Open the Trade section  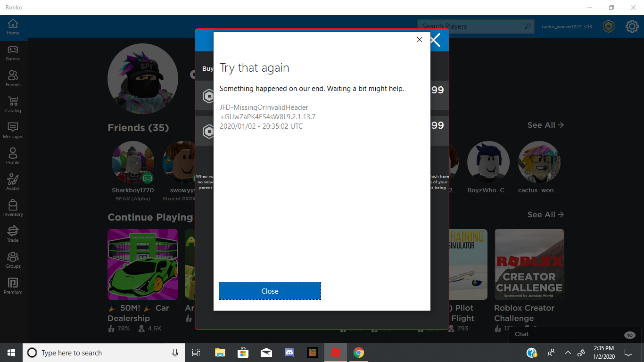point(13,235)
